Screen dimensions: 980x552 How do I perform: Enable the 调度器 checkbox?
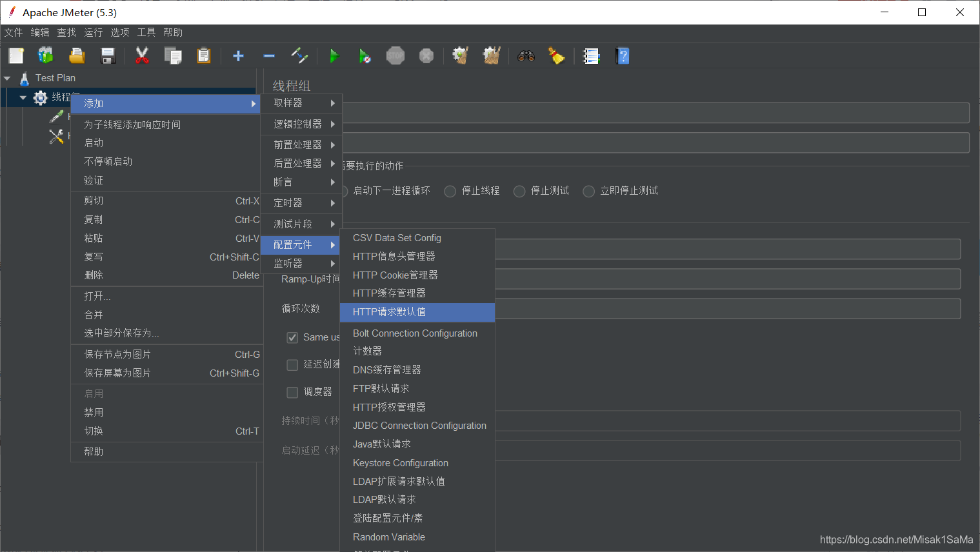(x=292, y=391)
